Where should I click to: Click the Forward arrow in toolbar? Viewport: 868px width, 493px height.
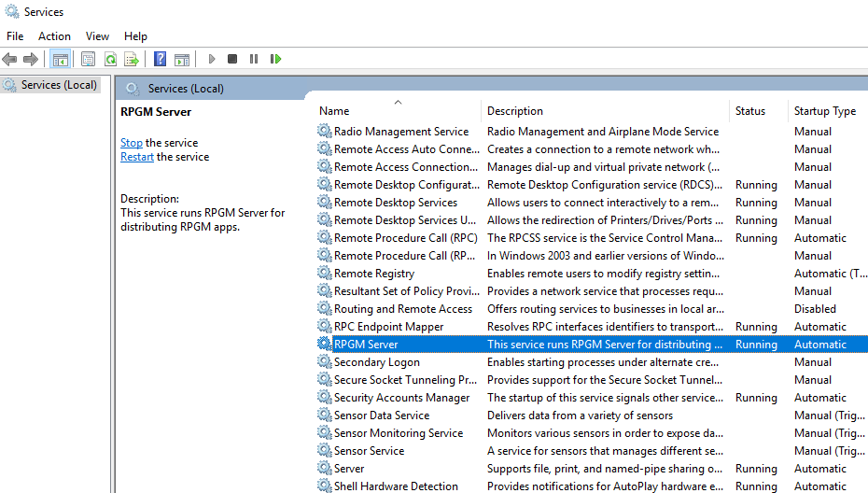click(31, 59)
